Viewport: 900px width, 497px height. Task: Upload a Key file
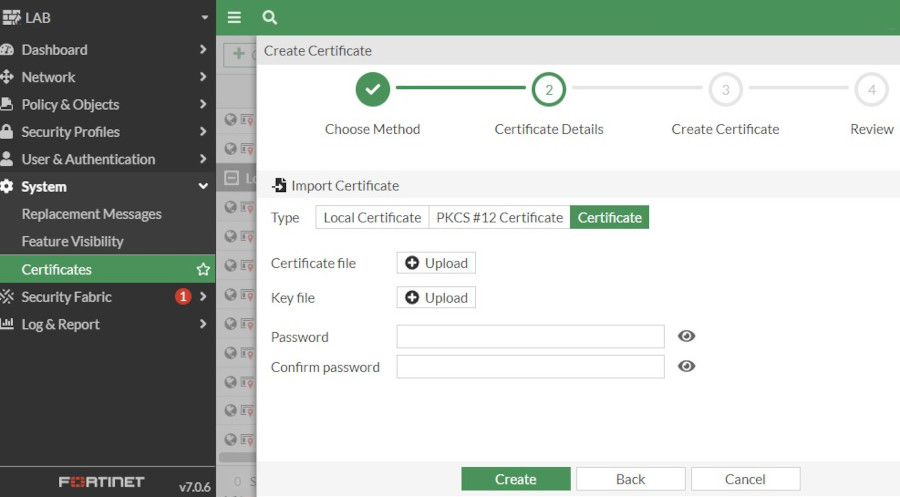point(436,297)
